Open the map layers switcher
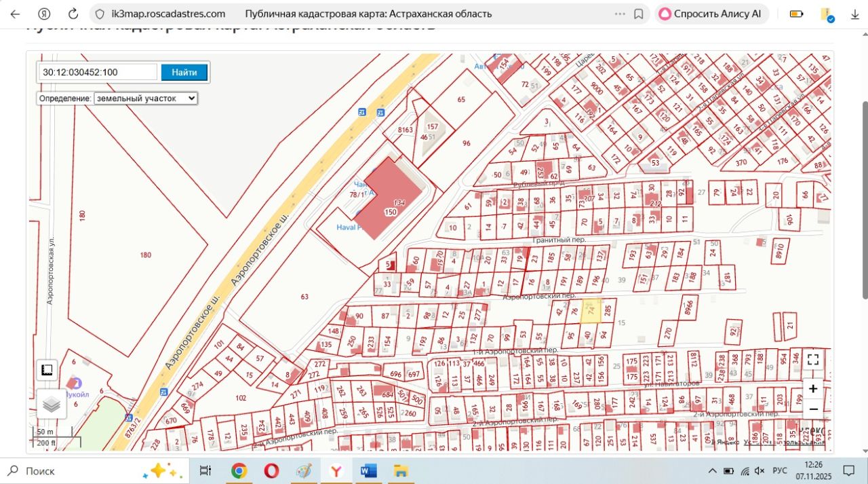Image resolution: width=868 pixels, height=484 pixels. (52, 405)
